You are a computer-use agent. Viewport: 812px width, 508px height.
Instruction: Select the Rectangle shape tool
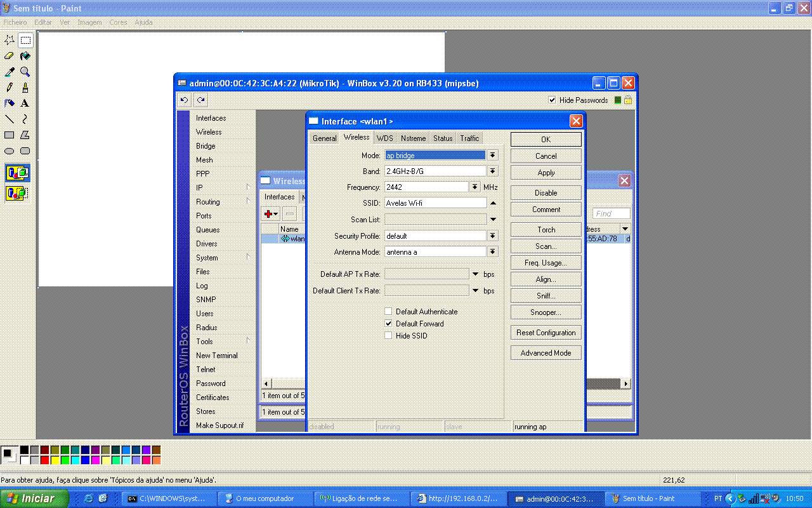click(10, 135)
